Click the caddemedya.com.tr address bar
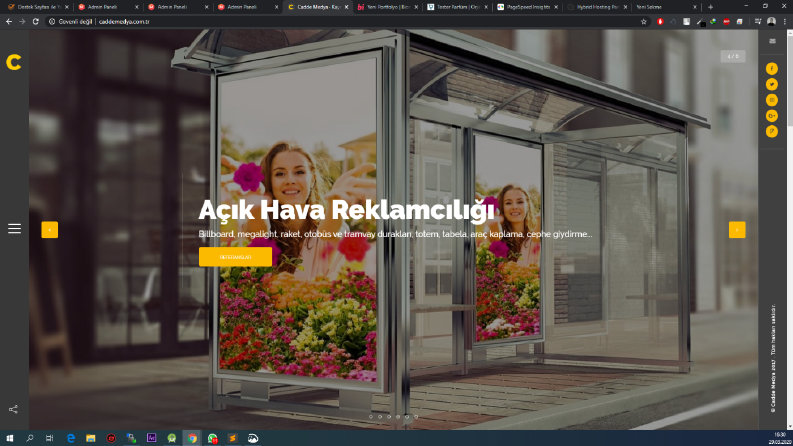Screen dimensions: 793x446 point(344,22)
